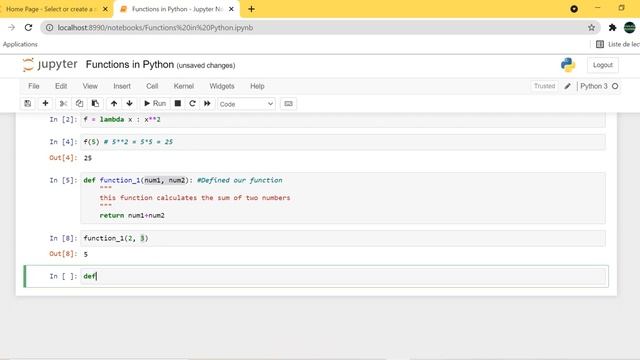The width and height of the screenshot is (640, 360).
Task: Click the Logout button
Action: click(602, 65)
